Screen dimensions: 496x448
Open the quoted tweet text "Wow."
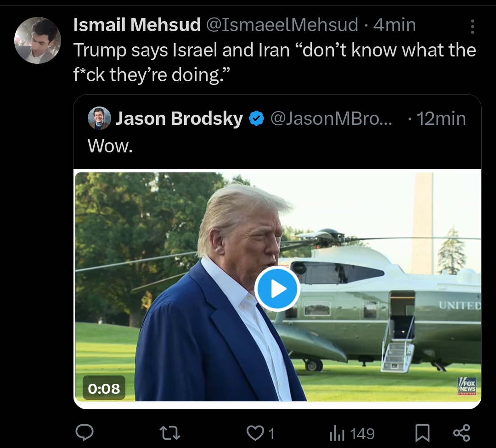[110, 146]
